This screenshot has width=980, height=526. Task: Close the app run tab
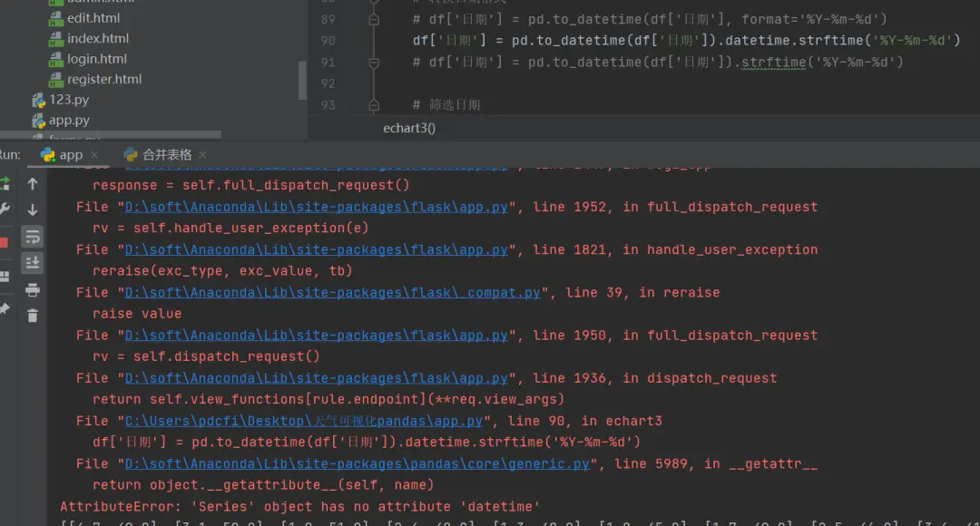[94, 155]
